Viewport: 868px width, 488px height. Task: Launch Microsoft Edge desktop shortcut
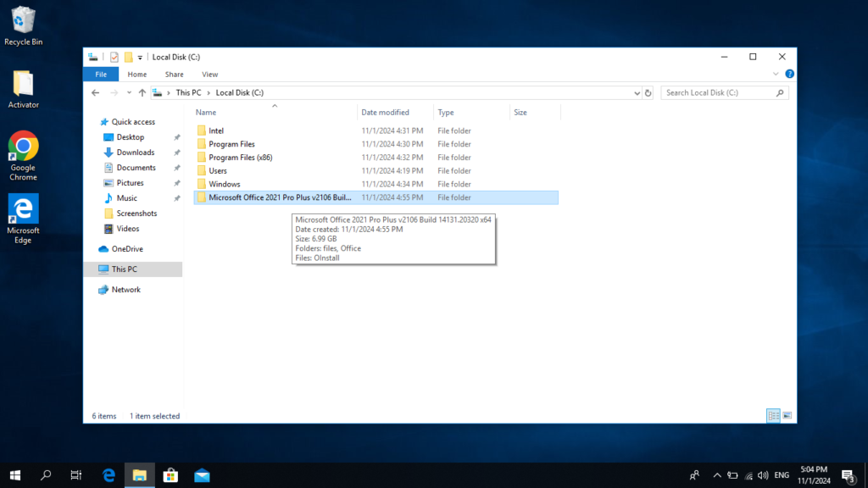[23, 219]
